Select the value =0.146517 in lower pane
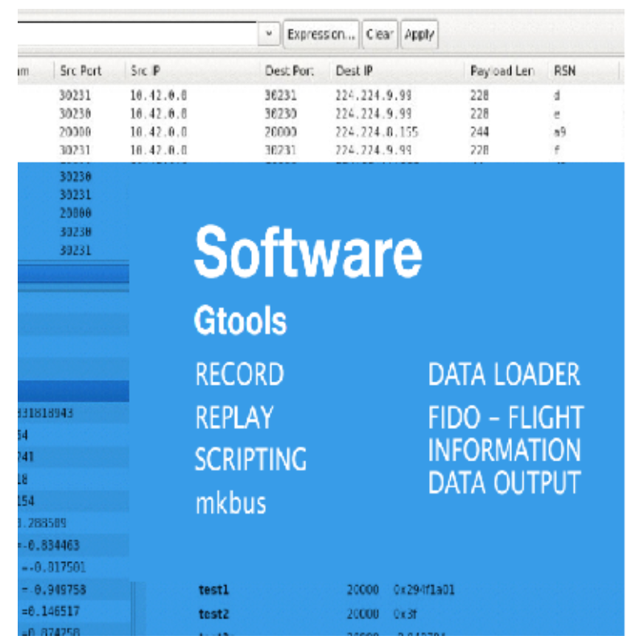This screenshot has height=644, width=644. coord(51,611)
